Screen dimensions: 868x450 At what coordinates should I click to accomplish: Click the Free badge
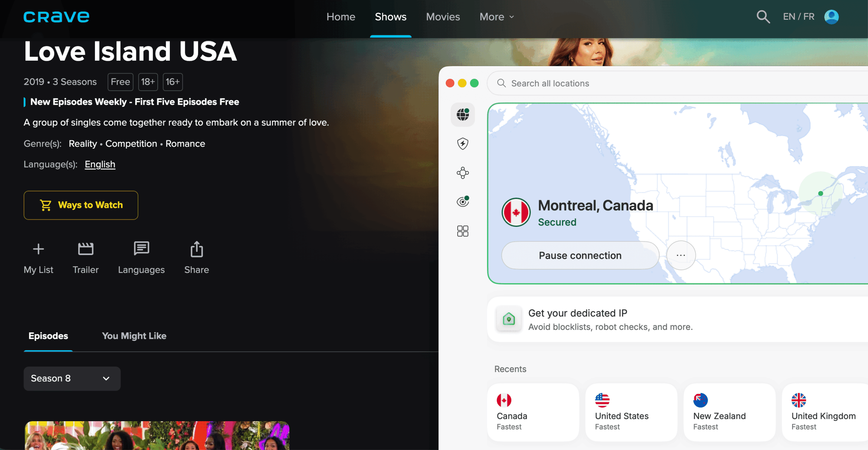pyautogui.click(x=120, y=82)
